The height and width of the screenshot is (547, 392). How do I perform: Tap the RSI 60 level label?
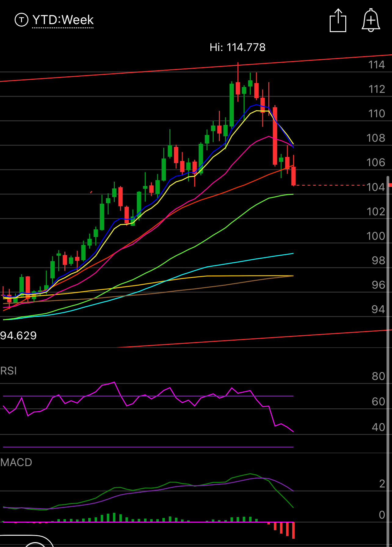pyautogui.click(x=378, y=402)
